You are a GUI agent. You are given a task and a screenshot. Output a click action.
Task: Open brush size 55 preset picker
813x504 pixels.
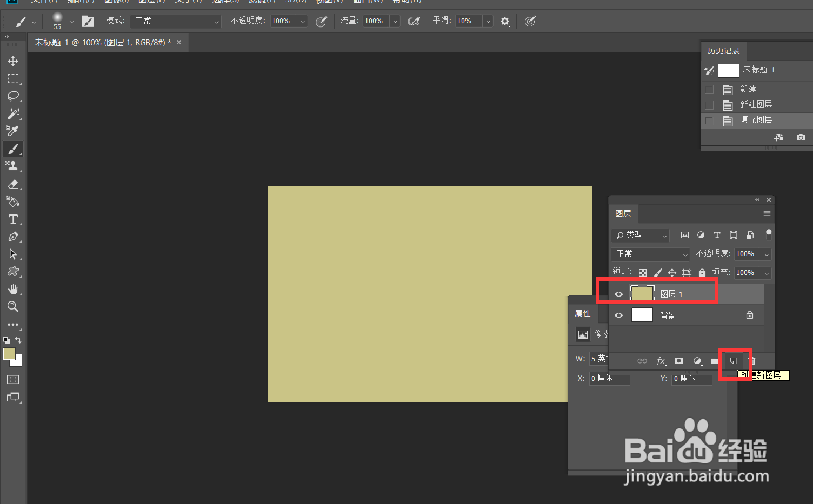tap(71, 22)
